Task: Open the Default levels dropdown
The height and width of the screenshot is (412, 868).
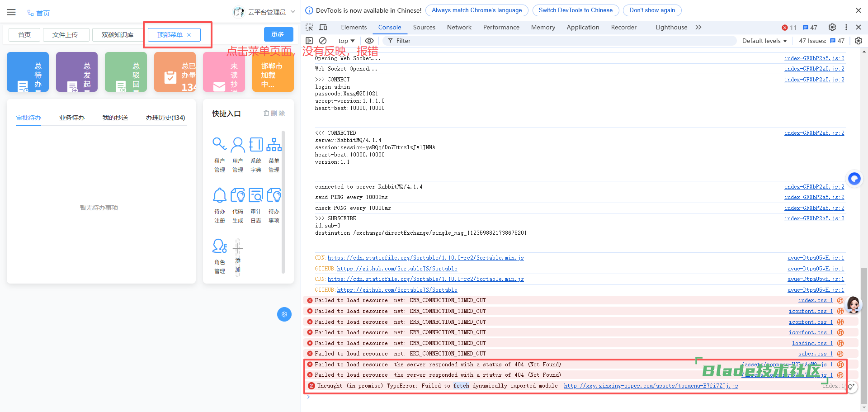Action: pos(764,41)
